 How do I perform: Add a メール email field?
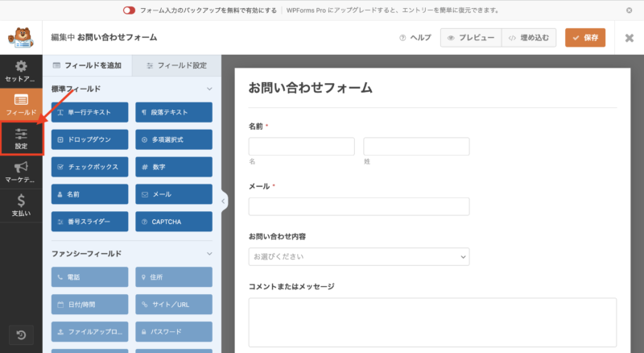coord(174,194)
